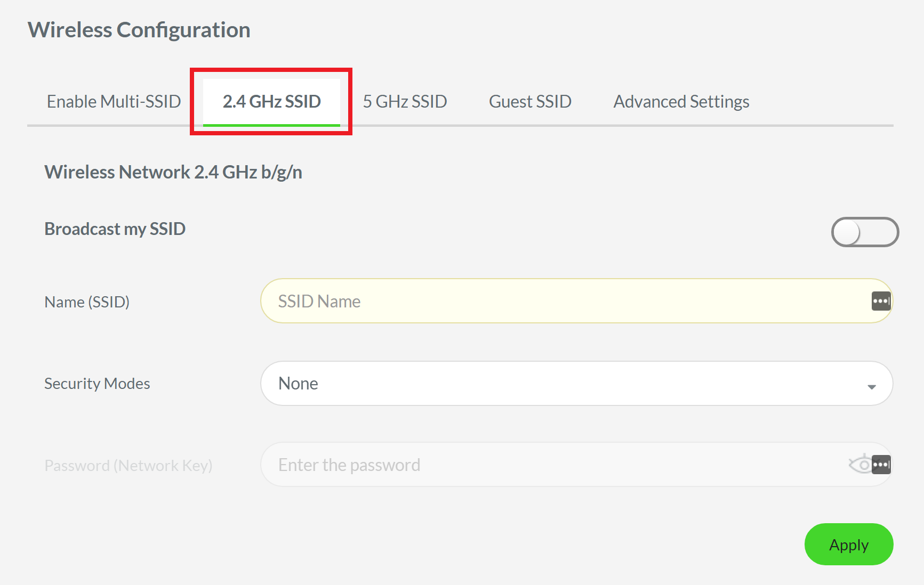Click the Enter the password field

(x=533, y=464)
